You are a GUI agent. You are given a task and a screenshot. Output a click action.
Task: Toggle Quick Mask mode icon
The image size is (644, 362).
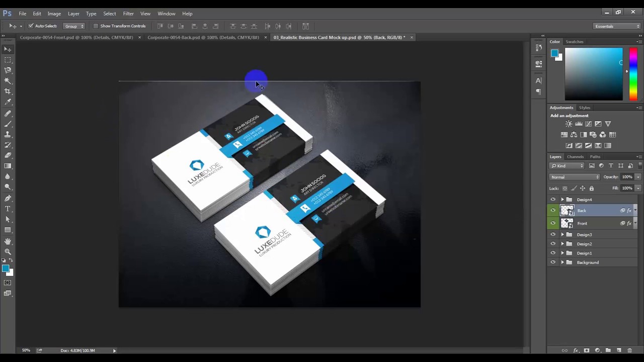click(x=8, y=283)
